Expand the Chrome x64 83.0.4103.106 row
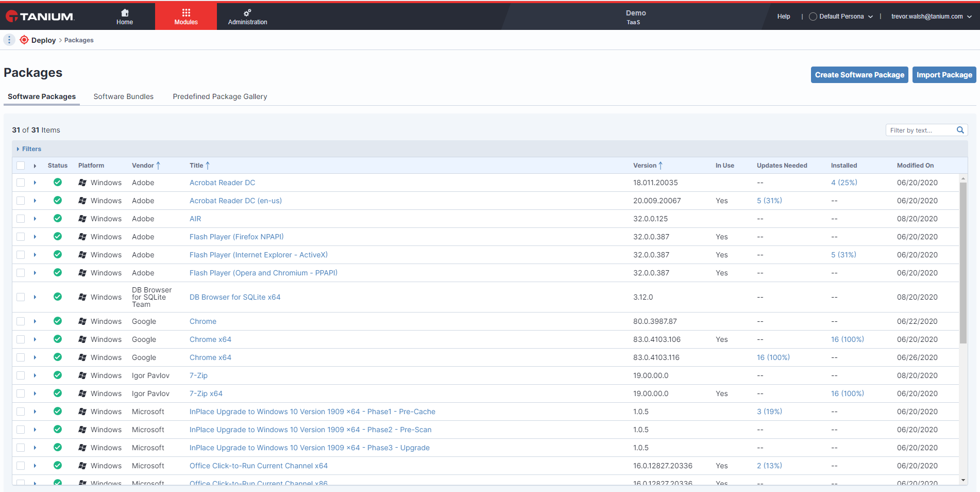The width and height of the screenshot is (980, 492). 35,339
